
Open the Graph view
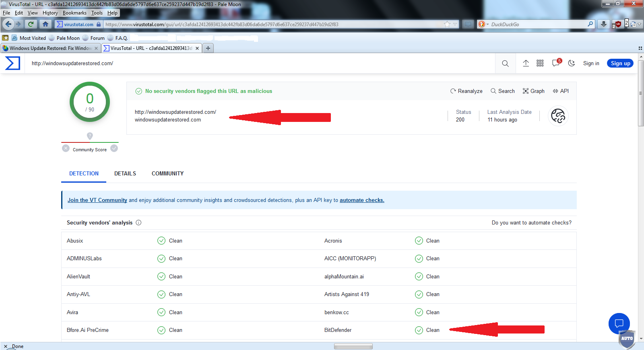[x=533, y=91]
